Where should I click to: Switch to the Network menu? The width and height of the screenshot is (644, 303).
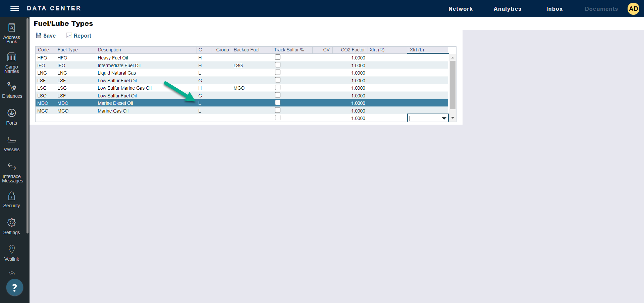pyautogui.click(x=460, y=9)
